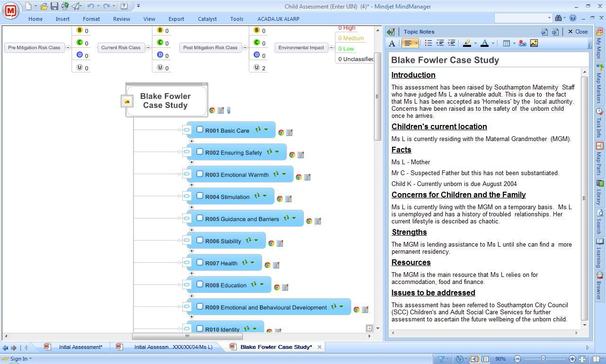This screenshot has height=364, width=606.
Task: Insert hyperlink in Topic Notes
Action: pyautogui.click(x=523, y=43)
